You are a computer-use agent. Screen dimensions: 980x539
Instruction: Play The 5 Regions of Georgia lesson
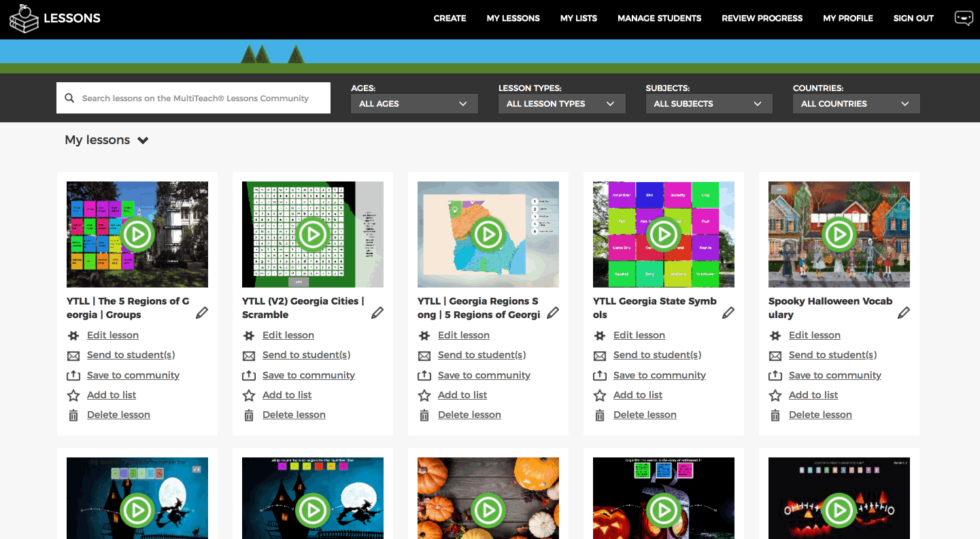click(137, 234)
